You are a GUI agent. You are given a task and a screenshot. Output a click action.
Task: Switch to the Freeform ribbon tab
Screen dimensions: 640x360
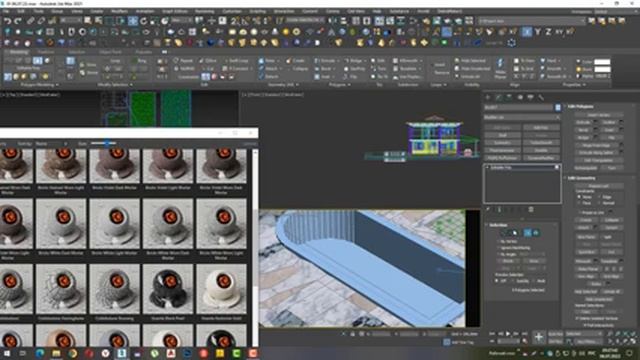46,52
